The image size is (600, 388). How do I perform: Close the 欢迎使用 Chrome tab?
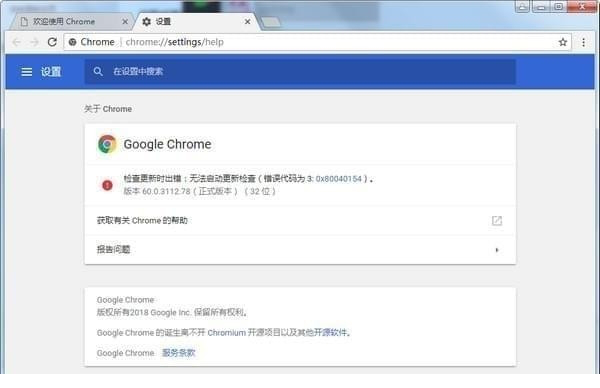(125, 22)
